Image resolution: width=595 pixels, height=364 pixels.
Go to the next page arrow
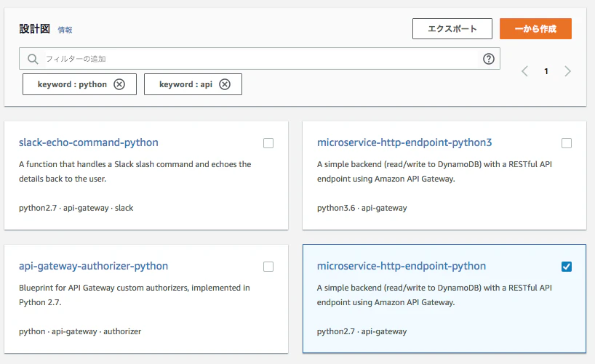[x=567, y=71]
